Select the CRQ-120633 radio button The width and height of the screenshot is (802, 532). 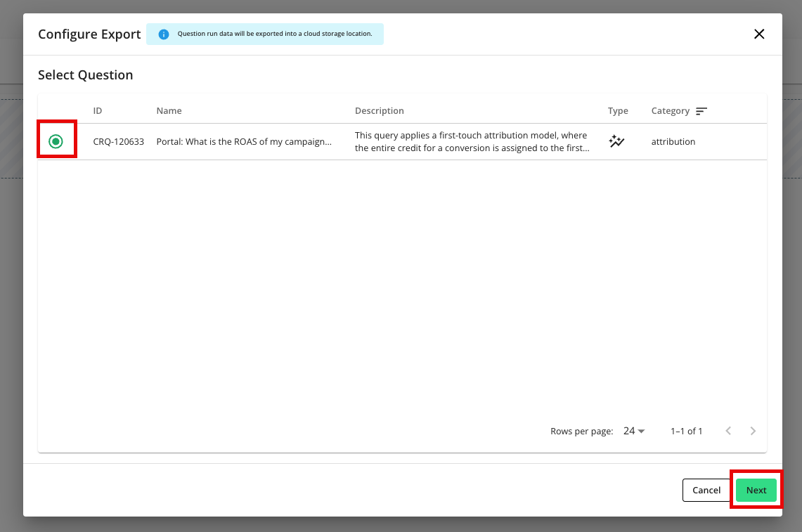(56, 141)
